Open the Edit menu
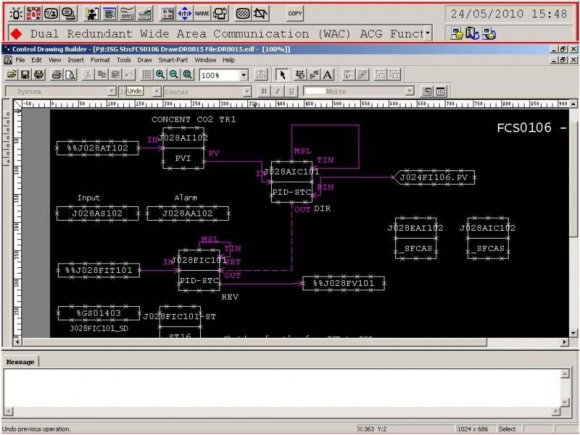The width and height of the screenshot is (580, 435). (x=36, y=60)
